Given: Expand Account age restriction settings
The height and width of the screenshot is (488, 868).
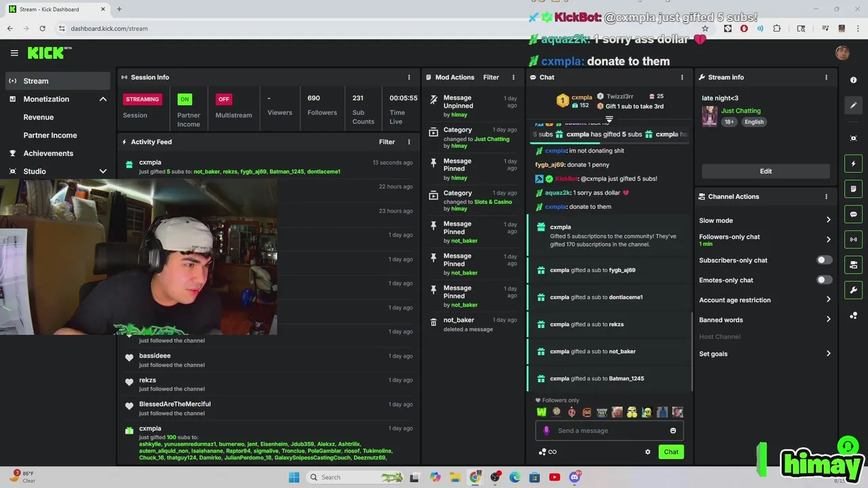Looking at the screenshot, I should tap(828, 300).
